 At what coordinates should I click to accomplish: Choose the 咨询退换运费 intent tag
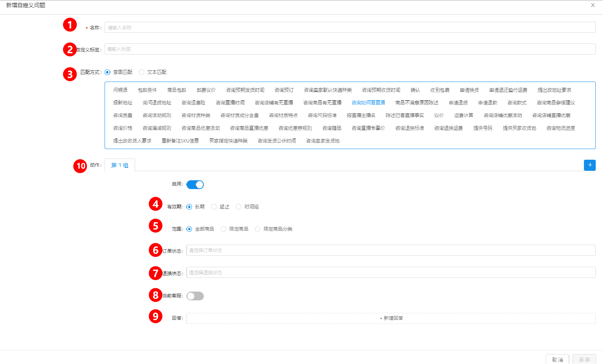tap(448, 128)
